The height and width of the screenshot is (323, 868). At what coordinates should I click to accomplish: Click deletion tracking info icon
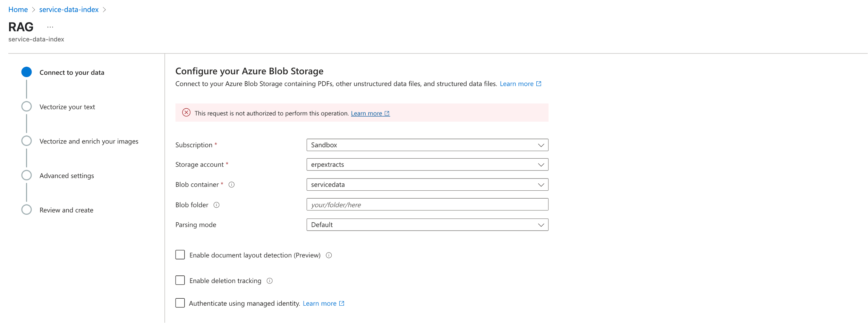[270, 281]
